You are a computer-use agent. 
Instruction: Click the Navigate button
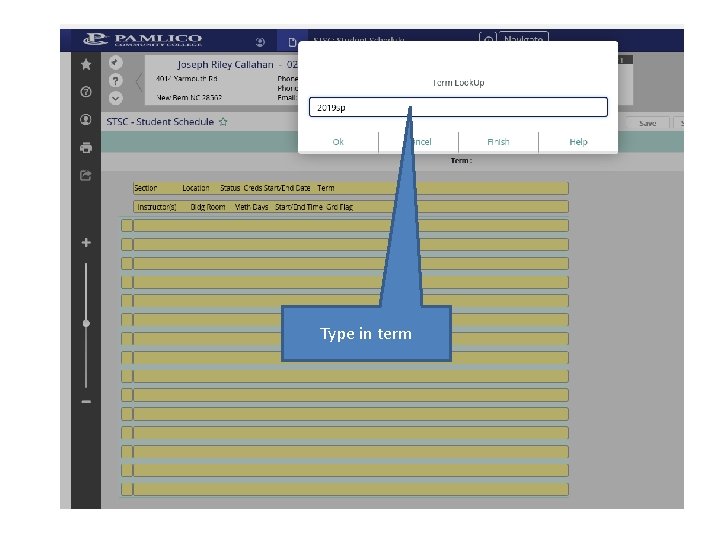pos(523,39)
